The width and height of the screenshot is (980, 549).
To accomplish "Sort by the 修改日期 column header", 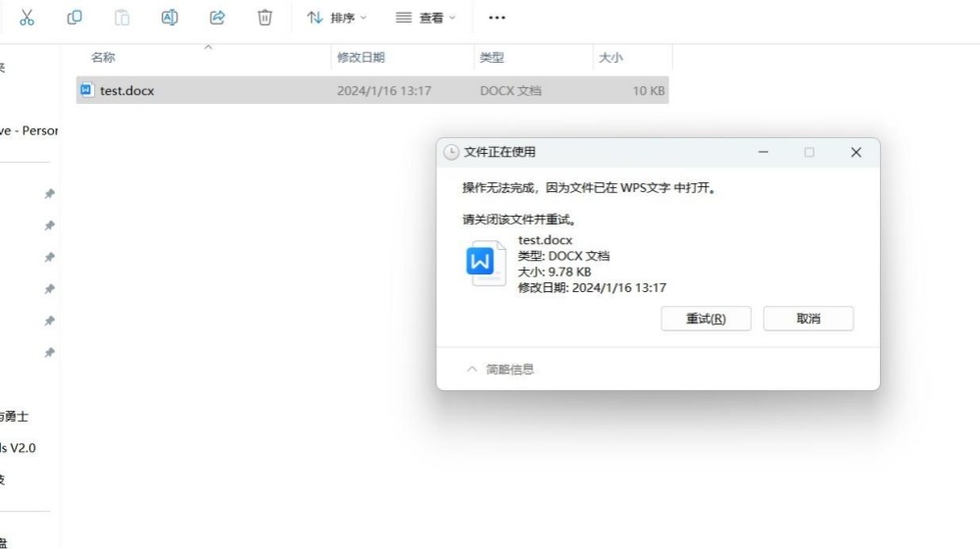I will [361, 58].
